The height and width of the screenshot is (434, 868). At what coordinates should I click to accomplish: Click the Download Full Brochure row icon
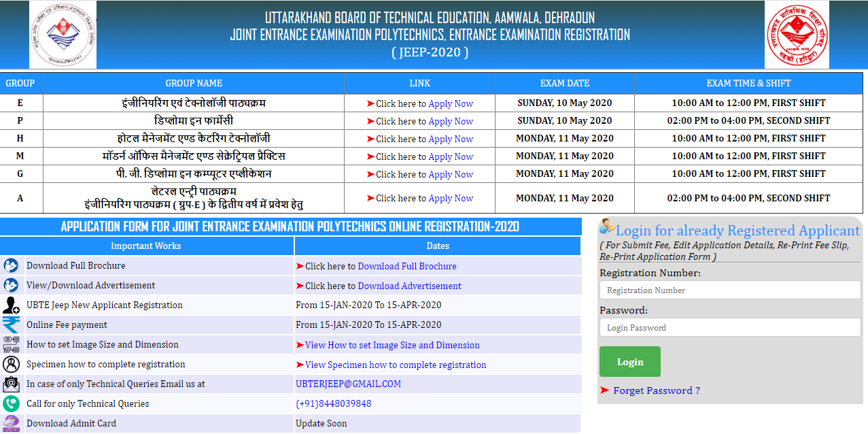pos(11,266)
